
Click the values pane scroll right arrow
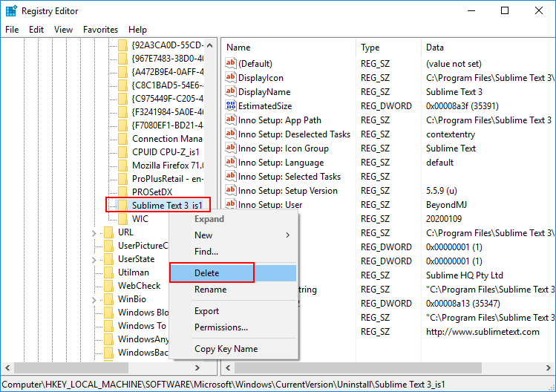(x=548, y=368)
